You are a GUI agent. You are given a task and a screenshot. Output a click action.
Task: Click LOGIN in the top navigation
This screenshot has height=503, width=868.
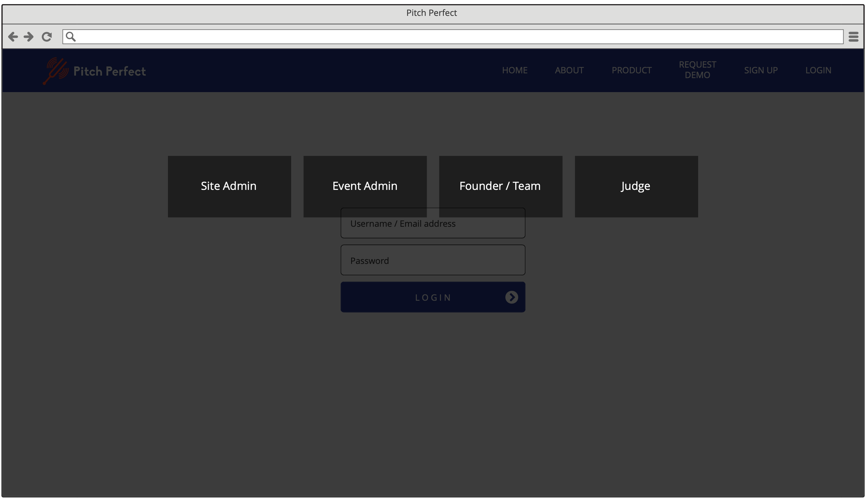click(818, 70)
